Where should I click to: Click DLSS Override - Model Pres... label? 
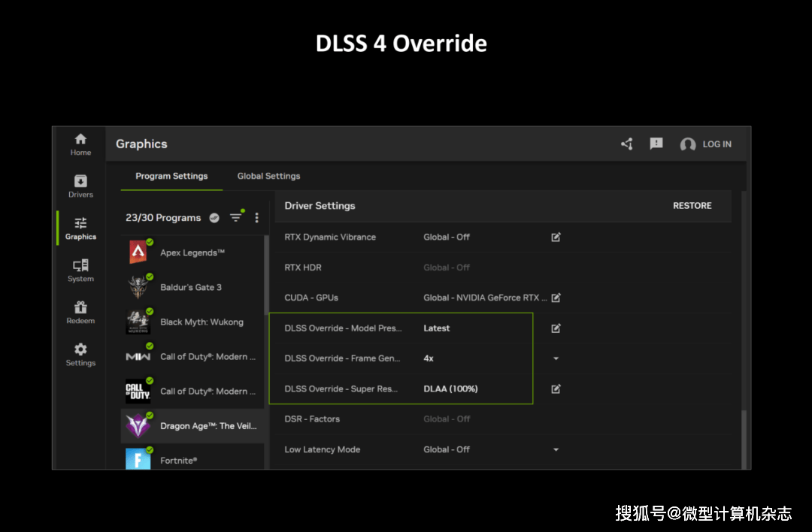[x=343, y=328]
